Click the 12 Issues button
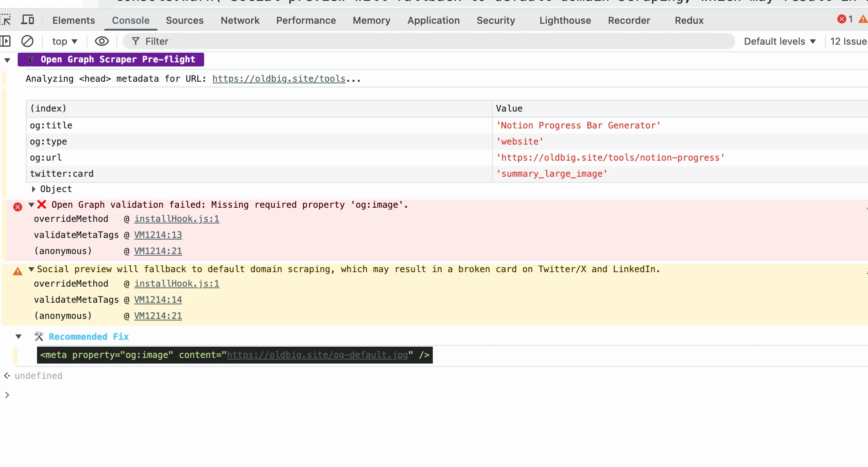The image size is (868, 467). 848,41
